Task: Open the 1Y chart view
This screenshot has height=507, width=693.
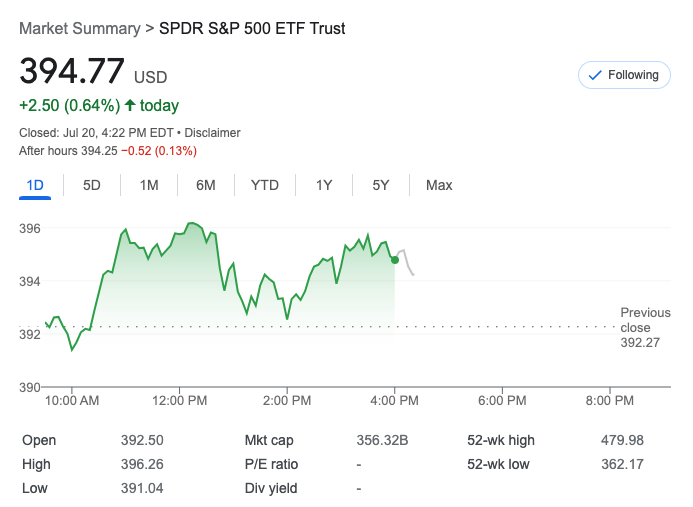Action: [324, 185]
